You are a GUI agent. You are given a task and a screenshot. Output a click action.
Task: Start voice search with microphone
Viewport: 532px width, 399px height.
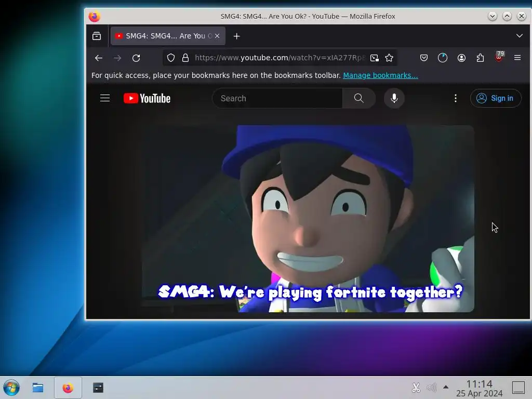(394, 98)
